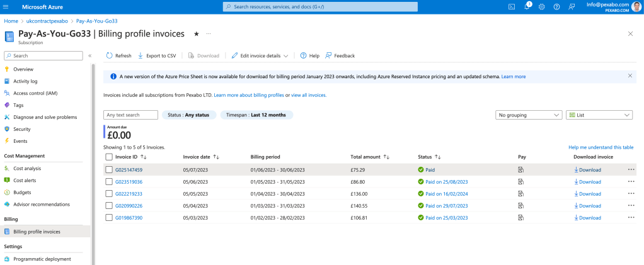Click the Feedback toolbar button
This screenshot has width=644, height=265.
340,56
